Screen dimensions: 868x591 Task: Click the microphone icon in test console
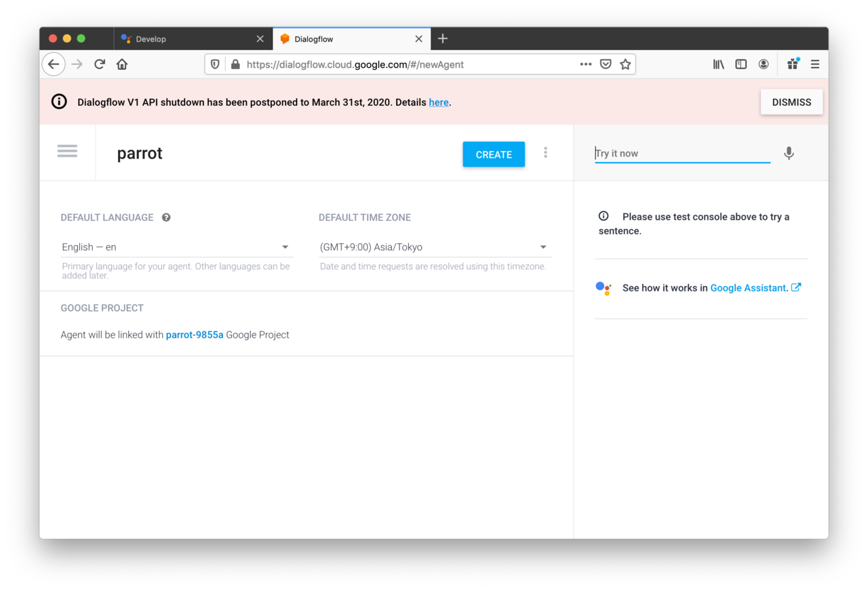click(789, 154)
